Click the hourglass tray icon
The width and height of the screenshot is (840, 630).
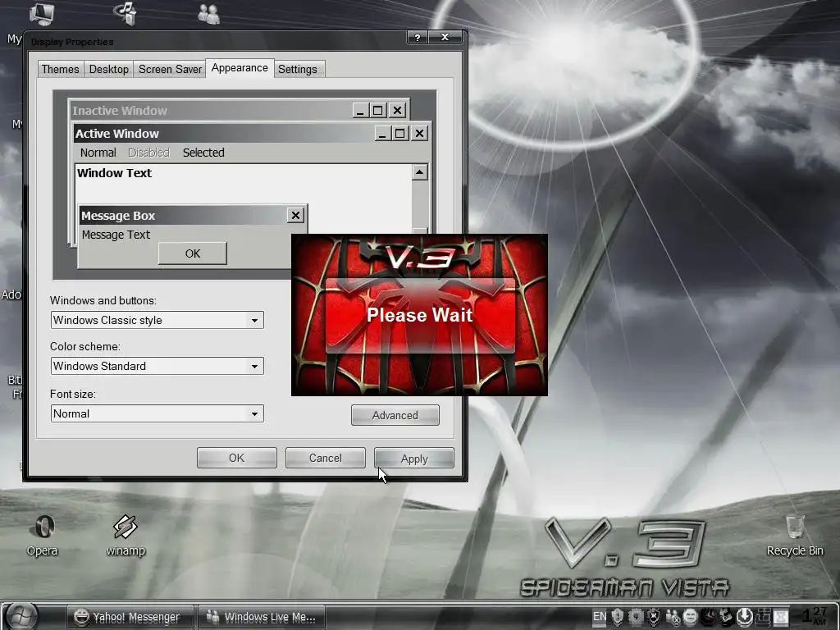pyautogui.click(x=781, y=617)
